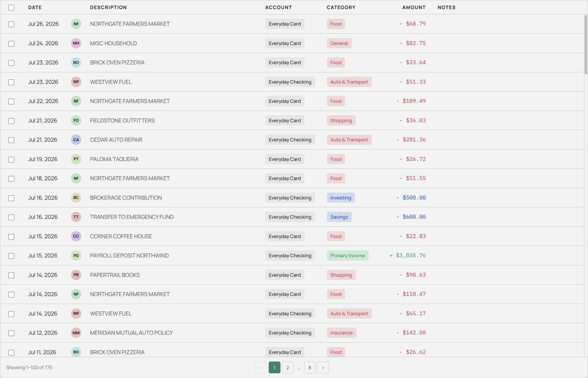
Task: Select the Payroll Deposit Northwind checkbox
Action: [11, 256]
